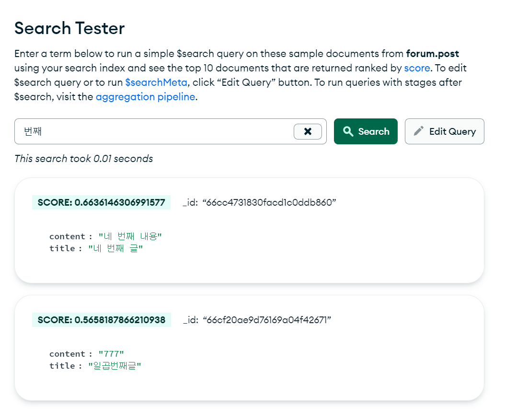Open the "score" documentation link
The height and width of the screenshot is (420, 505).
click(x=417, y=68)
